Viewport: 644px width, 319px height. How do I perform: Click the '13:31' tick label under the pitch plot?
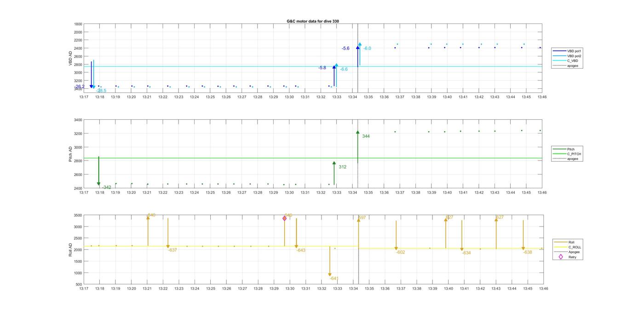tap(305, 193)
